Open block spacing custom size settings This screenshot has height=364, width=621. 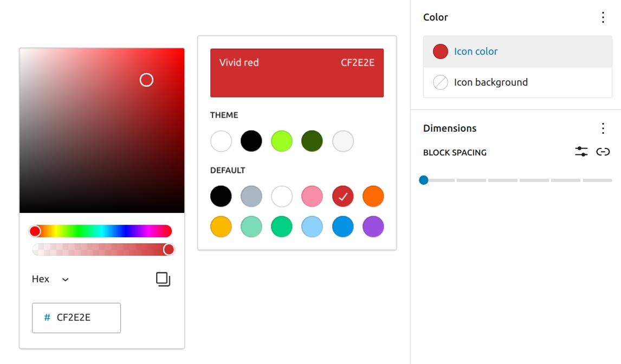[581, 152]
